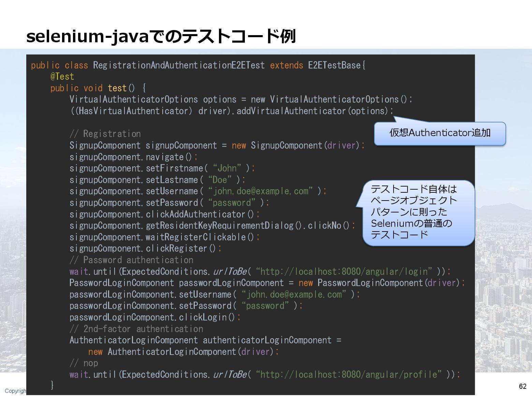Click the '仮想Authenticator追加' callout bubble
Image resolution: width=532 pixels, height=399 pixels.
pos(440,133)
